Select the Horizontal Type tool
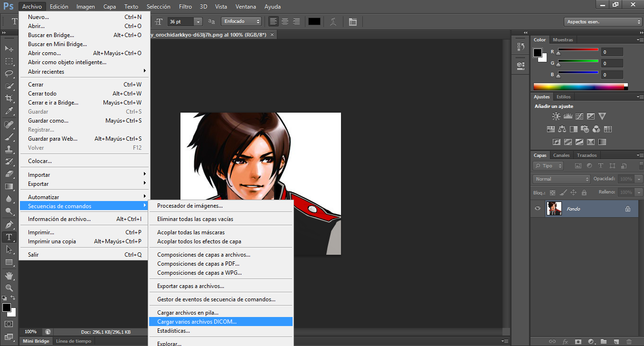The width and height of the screenshot is (644, 346). pyautogui.click(x=9, y=237)
